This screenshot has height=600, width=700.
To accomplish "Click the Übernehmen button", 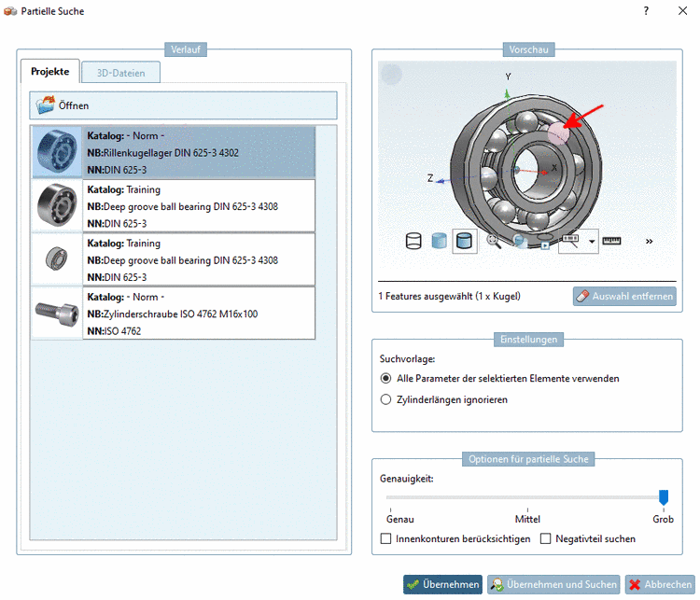I will point(442,584).
